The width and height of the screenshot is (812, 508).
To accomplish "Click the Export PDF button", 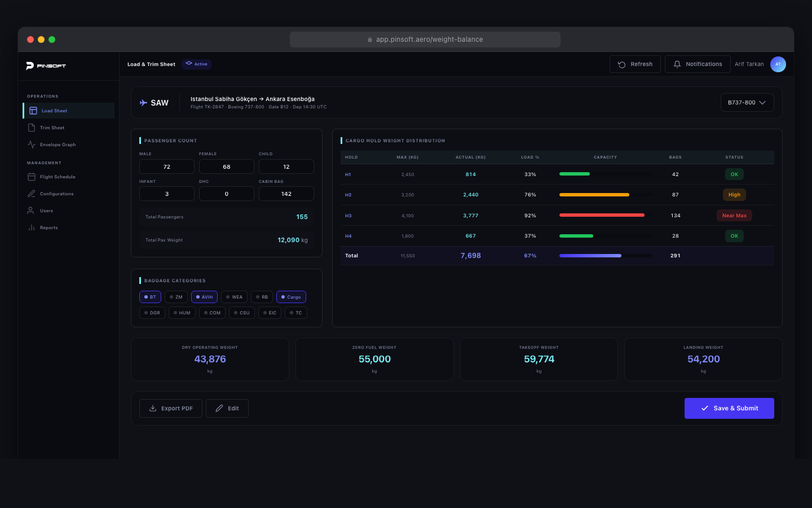I will pos(170,408).
